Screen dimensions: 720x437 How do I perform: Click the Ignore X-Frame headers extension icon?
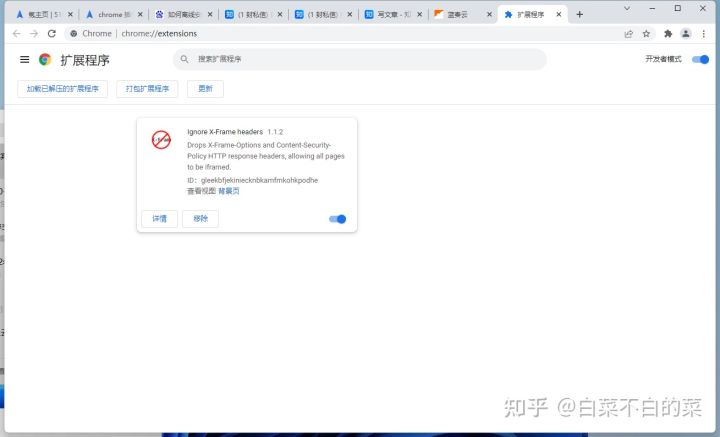tap(161, 140)
